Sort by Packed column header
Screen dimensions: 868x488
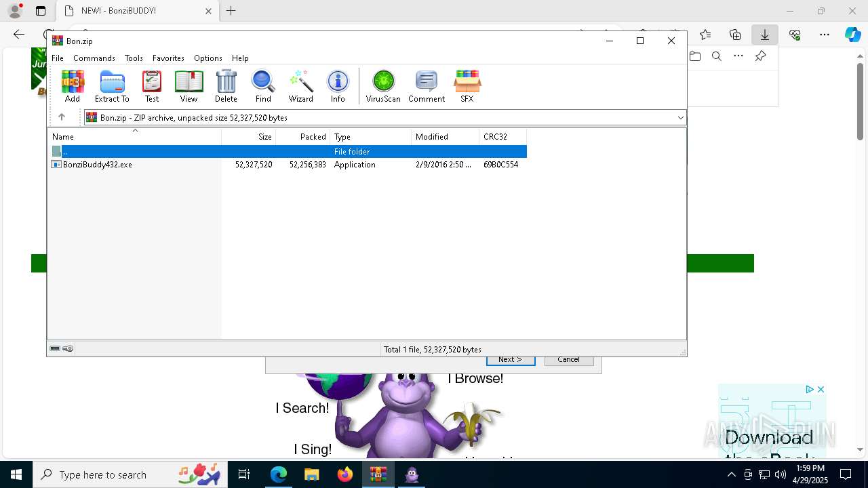pyautogui.click(x=303, y=137)
